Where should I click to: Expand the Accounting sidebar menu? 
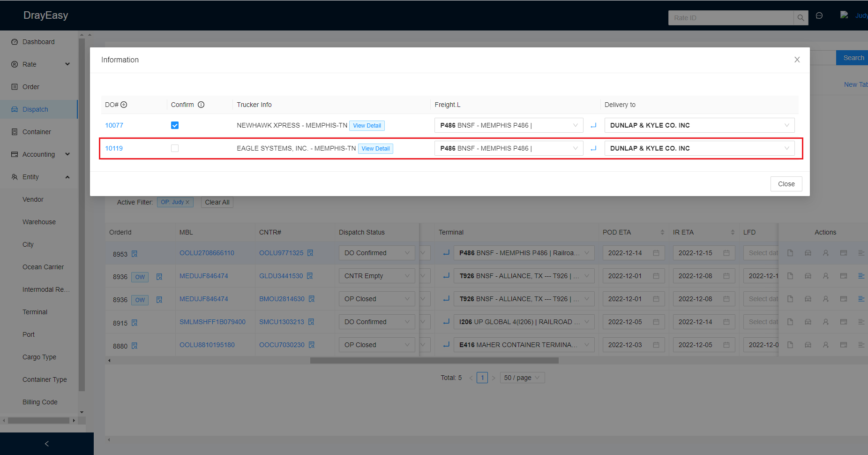coord(39,154)
